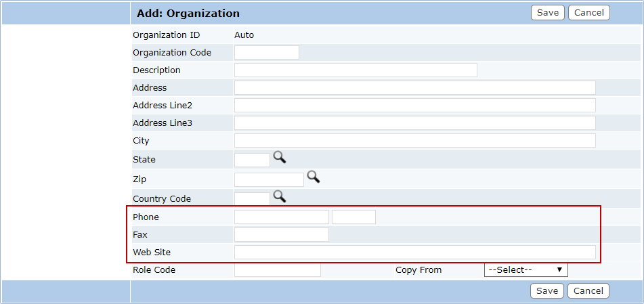
Task: Click the City input field
Action: pyautogui.click(x=415, y=141)
